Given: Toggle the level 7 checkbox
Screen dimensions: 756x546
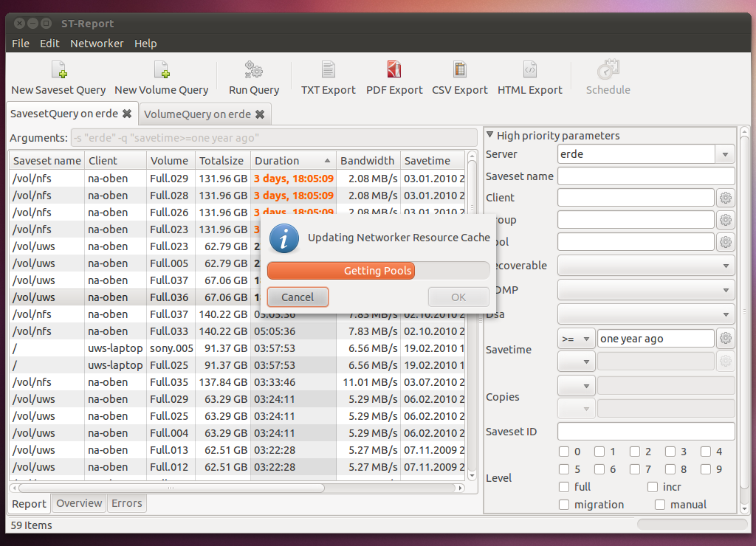Looking at the screenshot, I should click(635, 469).
